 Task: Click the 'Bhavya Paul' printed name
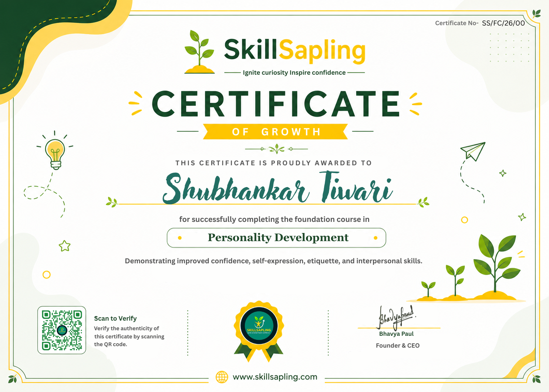[x=396, y=334]
